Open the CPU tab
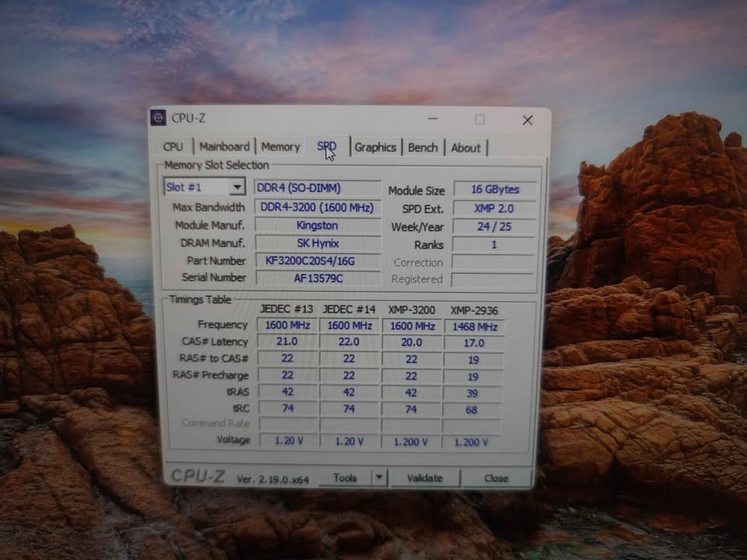 click(x=173, y=147)
